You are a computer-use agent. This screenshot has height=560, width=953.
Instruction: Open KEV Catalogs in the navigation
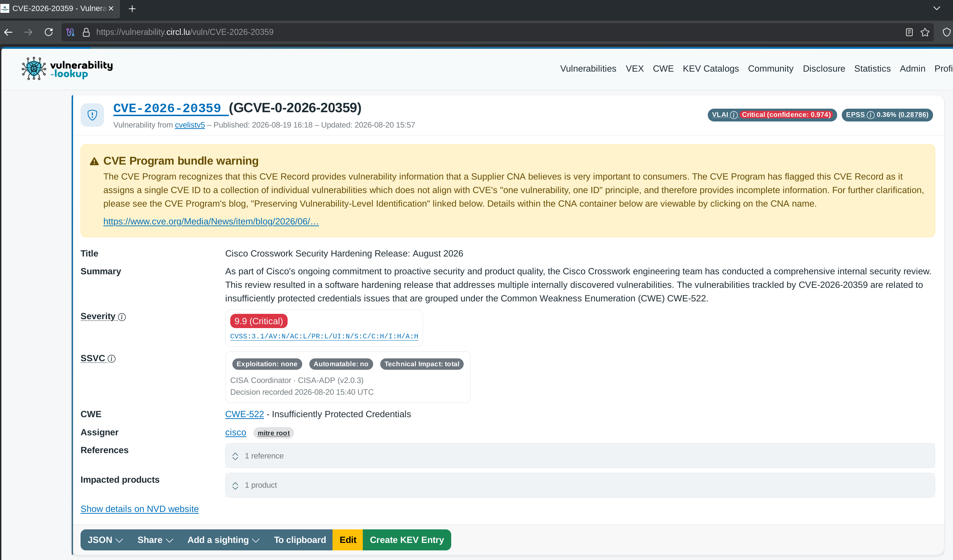tap(711, 68)
